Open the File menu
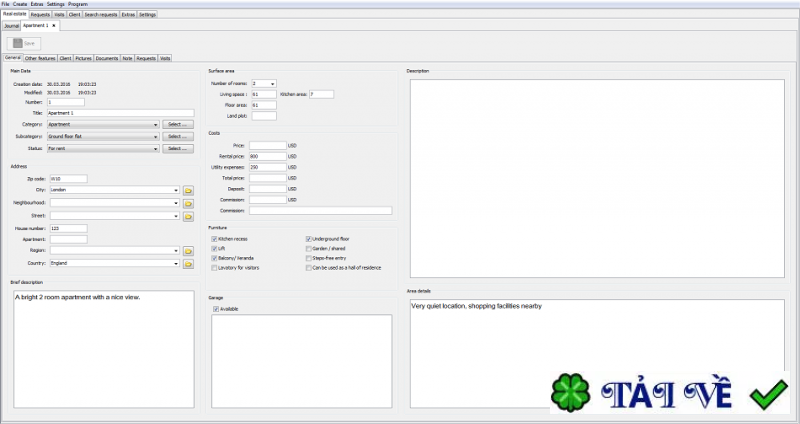The width and height of the screenshot is (800, 424). [x=5, y=4]
